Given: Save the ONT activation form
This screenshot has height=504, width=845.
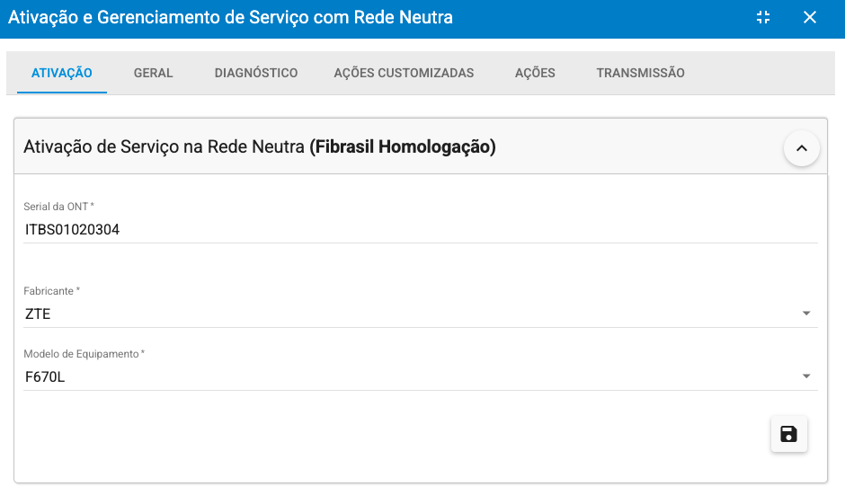Looking at the screenshot, I should 788,435.
